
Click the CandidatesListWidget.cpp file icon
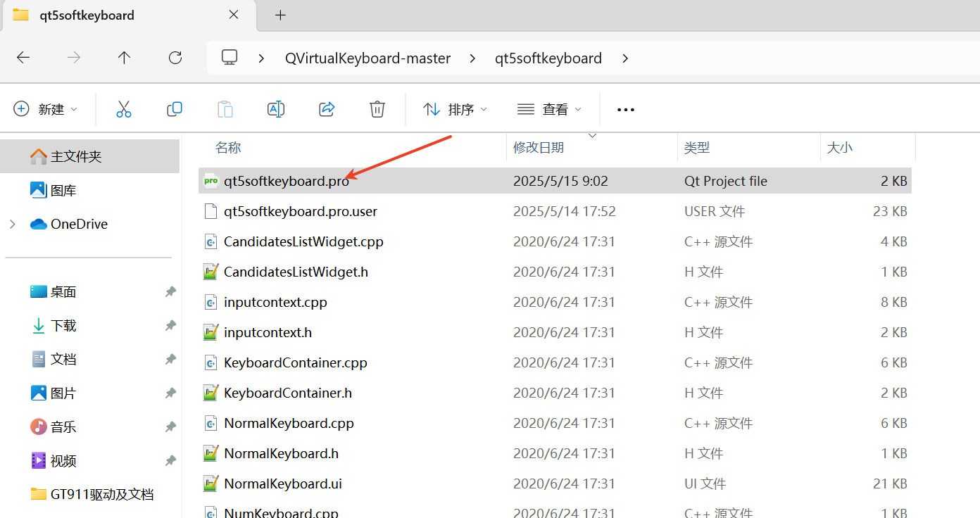[211, 241]
